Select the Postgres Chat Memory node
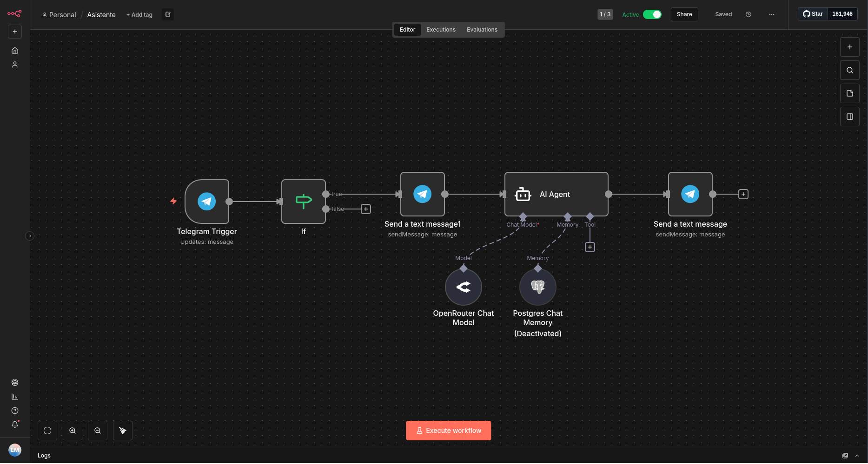Screen dimensions: 868x464 click(x=538, y=287)
